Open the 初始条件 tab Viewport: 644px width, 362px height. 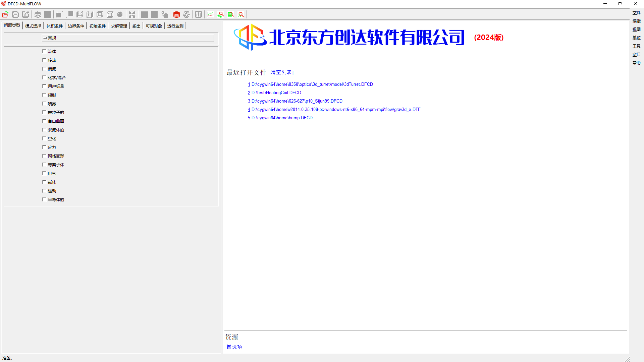point(97,26)
